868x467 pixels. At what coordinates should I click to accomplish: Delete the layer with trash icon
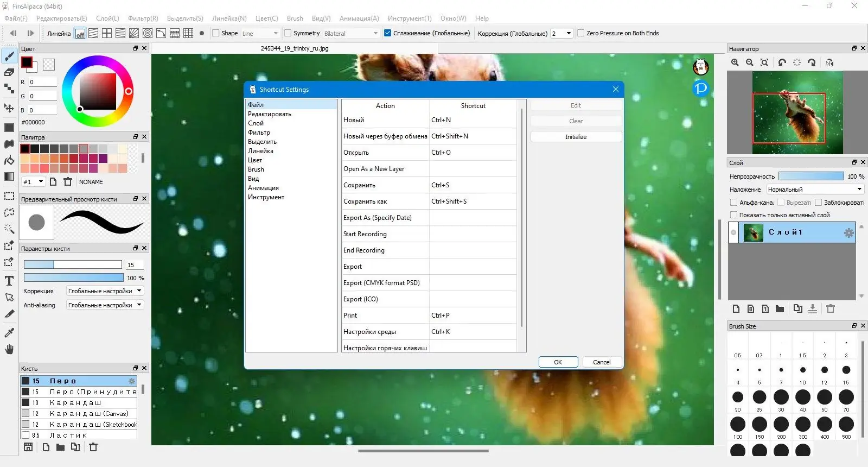pos(831,309)
